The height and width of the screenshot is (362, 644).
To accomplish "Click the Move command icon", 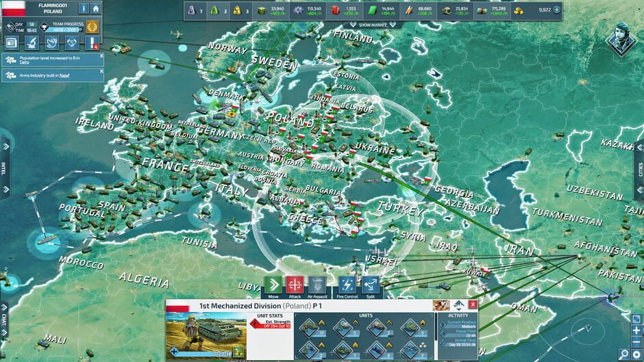I will 273,285.
